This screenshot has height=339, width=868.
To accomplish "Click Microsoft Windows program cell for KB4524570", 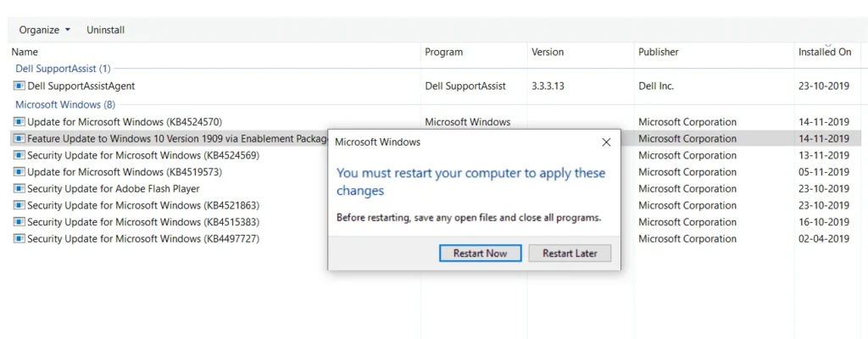I will (x=467, y=121).
